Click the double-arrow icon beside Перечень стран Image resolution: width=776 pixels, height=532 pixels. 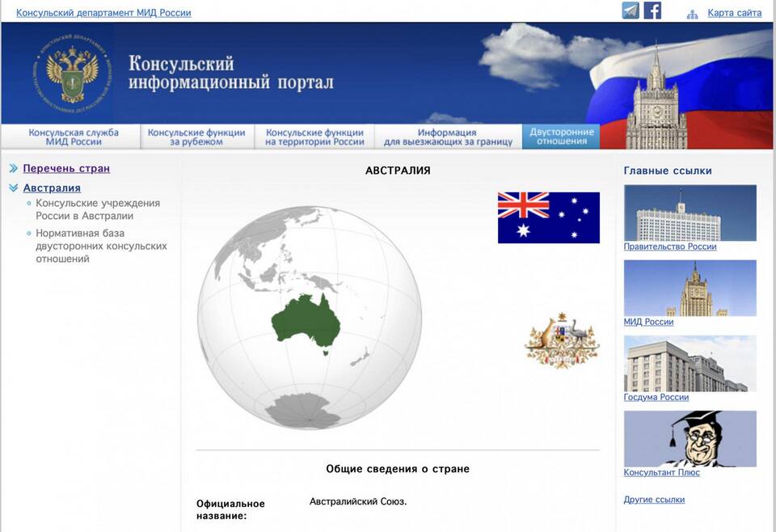point(13,169)
